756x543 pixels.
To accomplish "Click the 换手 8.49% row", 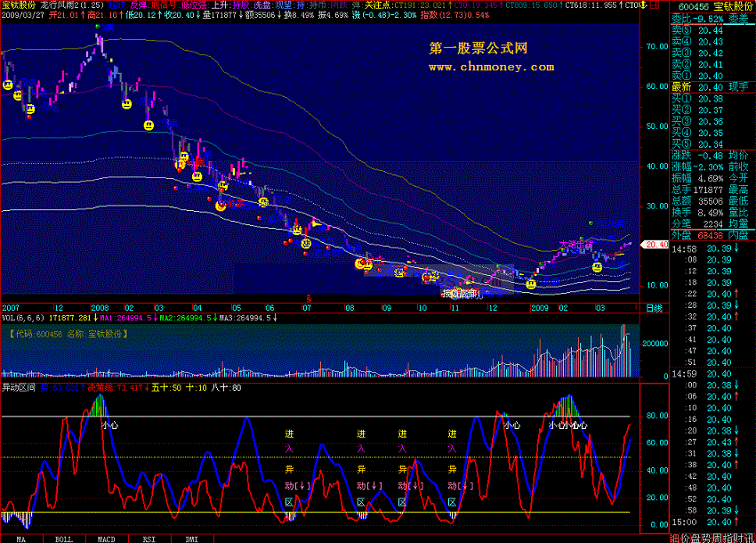I will (x=712, y=213).
